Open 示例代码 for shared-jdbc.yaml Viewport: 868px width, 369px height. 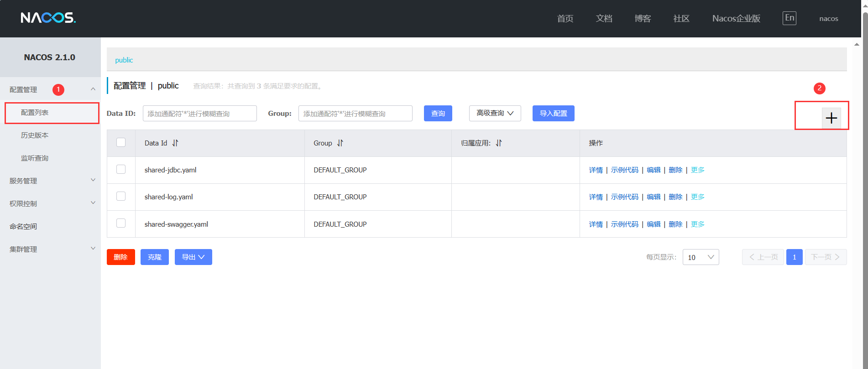(625, 170)
